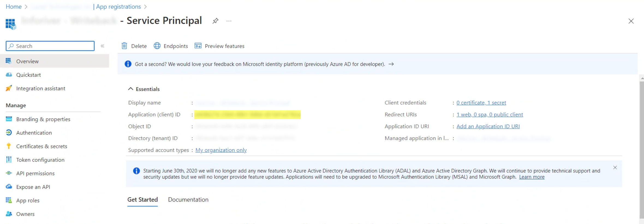Switch to the Documentation tab
This screenshot has width=644, height=224.
click(x=188, y=200)
